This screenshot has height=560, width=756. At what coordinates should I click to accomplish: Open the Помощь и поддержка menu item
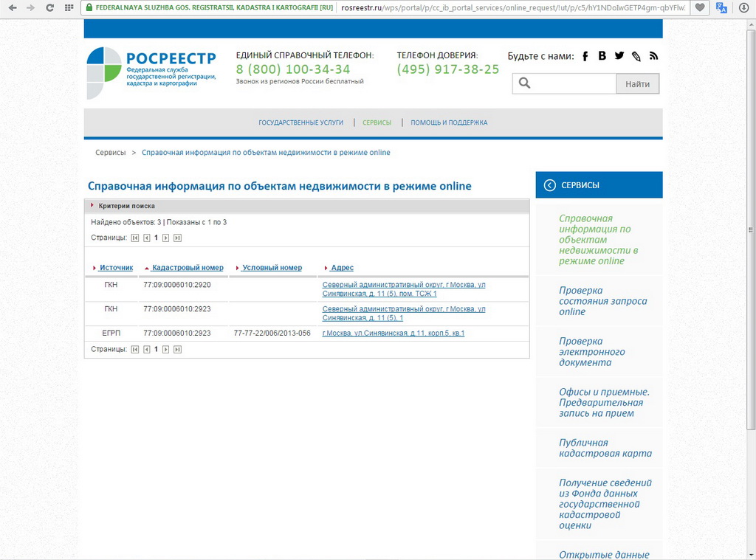449,122
